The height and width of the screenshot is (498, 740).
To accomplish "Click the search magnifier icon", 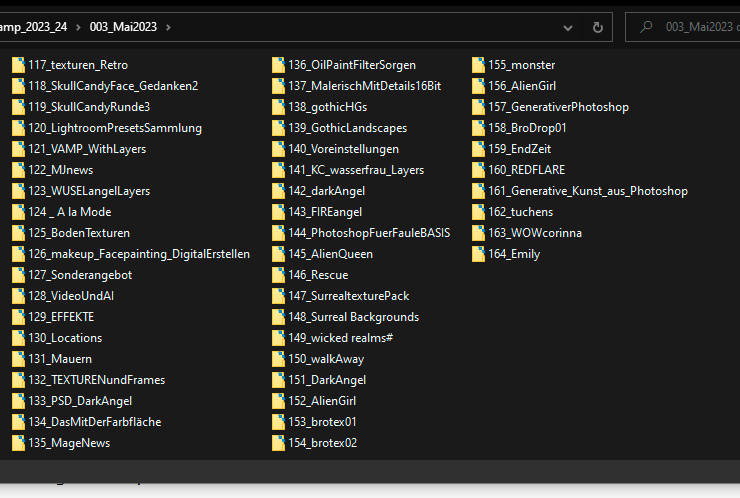I will pyautogui.click(x=647, y=27).
